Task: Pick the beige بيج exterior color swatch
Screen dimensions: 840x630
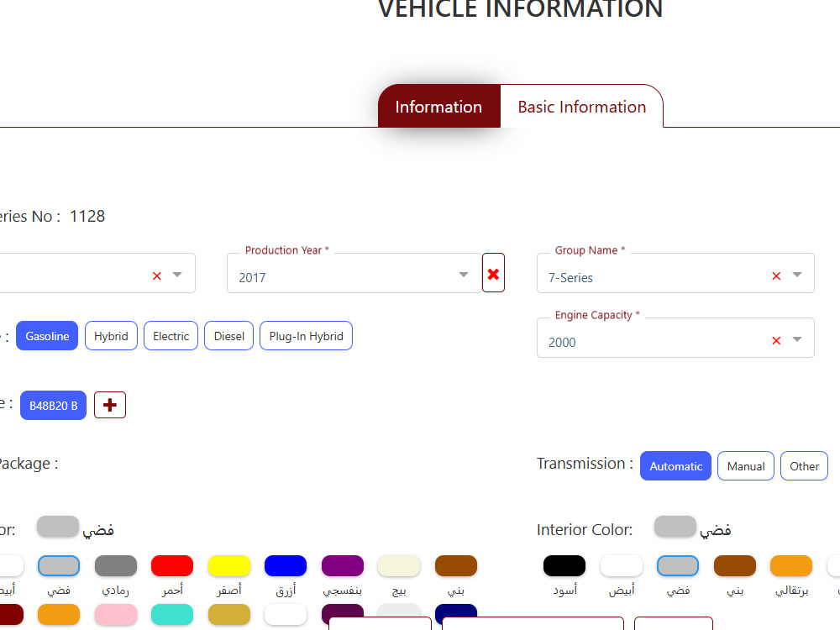Action: [x=399, y=565]
